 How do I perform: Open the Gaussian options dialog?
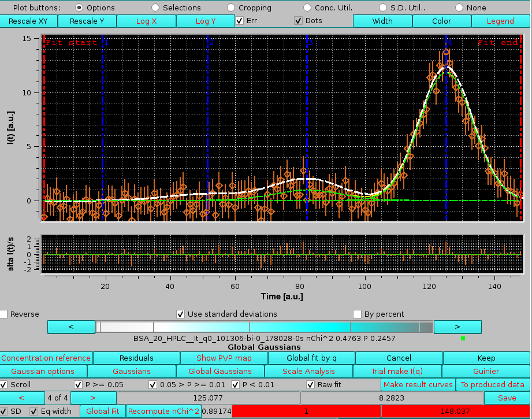pyautogui.click(x=43, y=371)
